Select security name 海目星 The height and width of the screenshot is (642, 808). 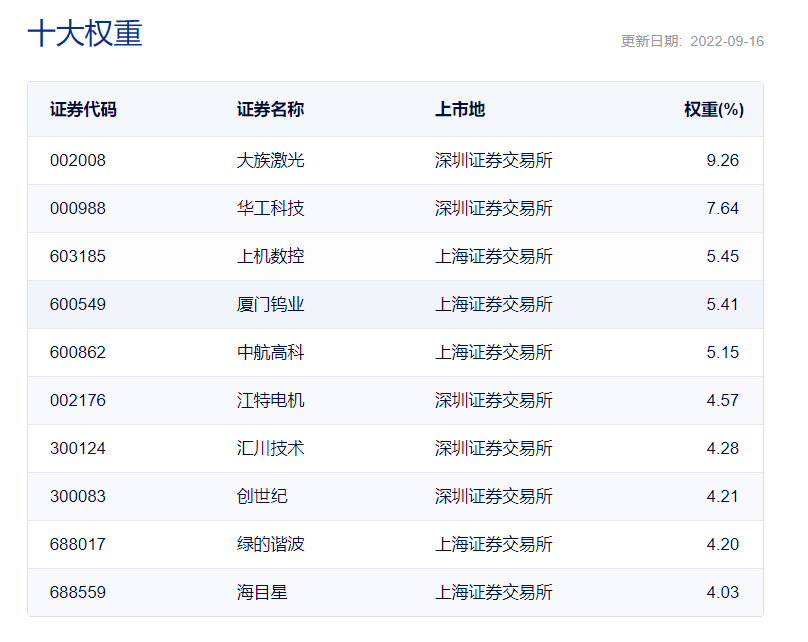262,592
